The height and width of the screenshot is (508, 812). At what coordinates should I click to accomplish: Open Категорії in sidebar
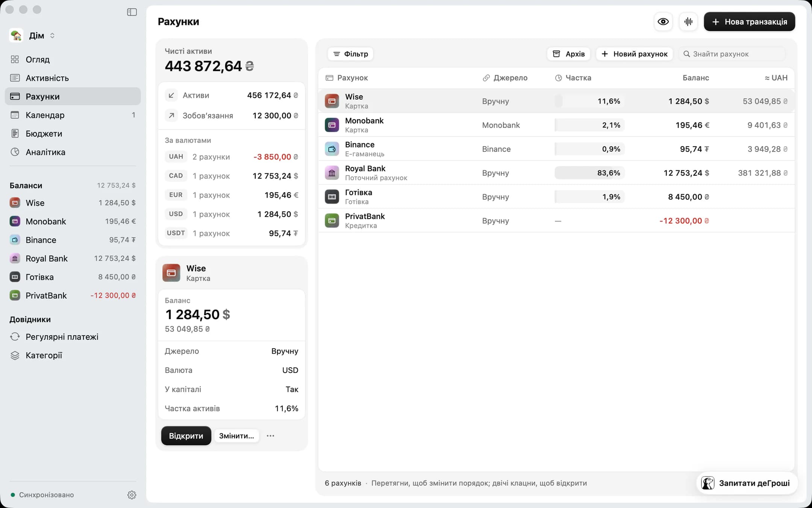pyautogui.click(x=73, y=355)
